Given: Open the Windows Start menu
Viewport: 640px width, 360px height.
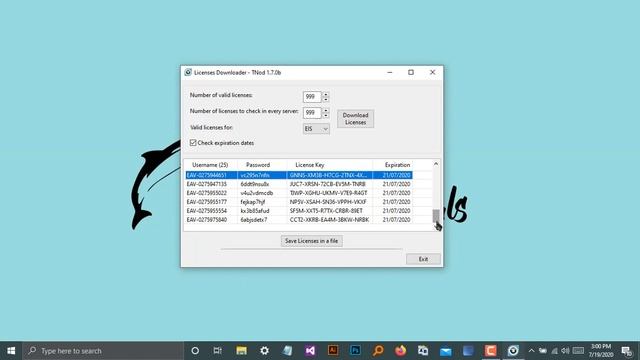Looking at the screenshot, I should pos(11,351).
